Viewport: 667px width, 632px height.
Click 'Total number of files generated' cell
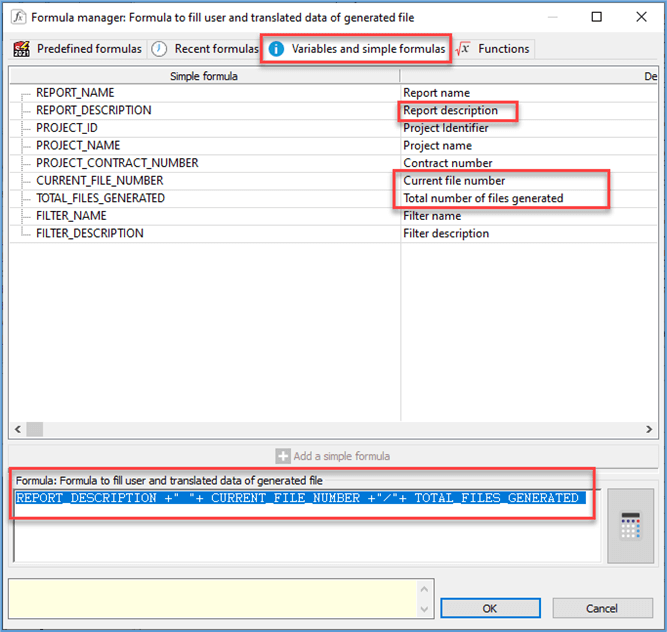529,198
